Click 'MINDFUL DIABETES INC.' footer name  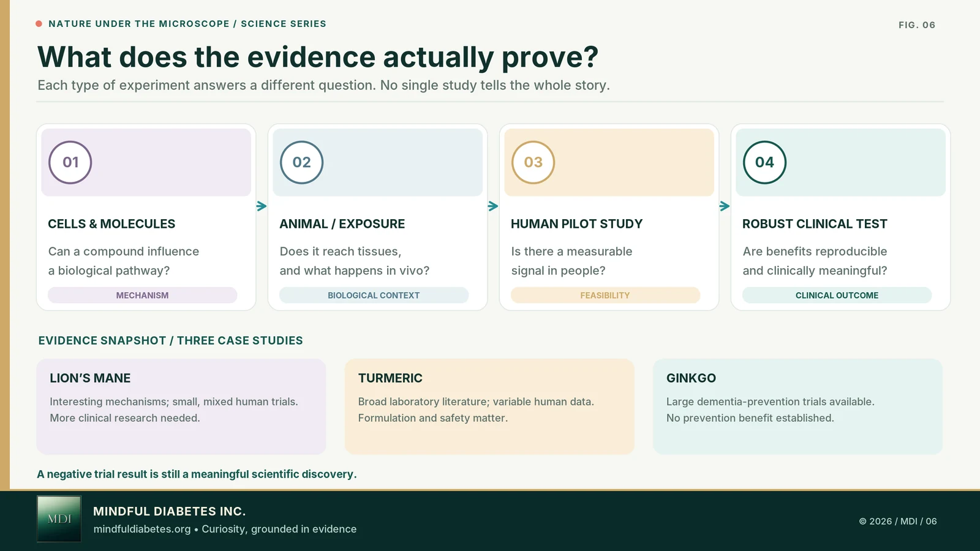tap(169, 511)
